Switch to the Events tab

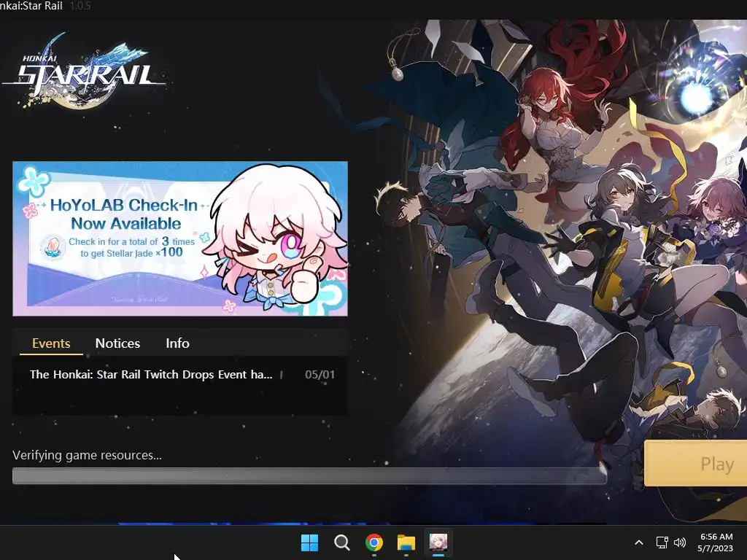point(51,343)
